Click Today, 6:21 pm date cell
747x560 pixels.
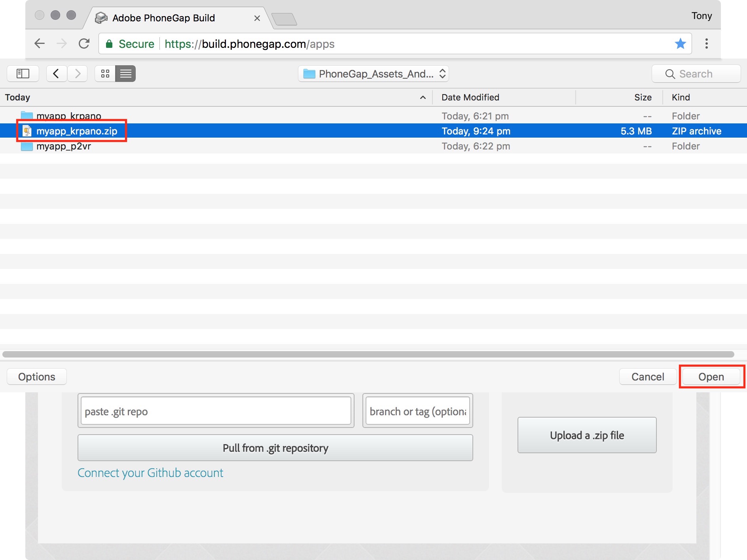[475, 116]
